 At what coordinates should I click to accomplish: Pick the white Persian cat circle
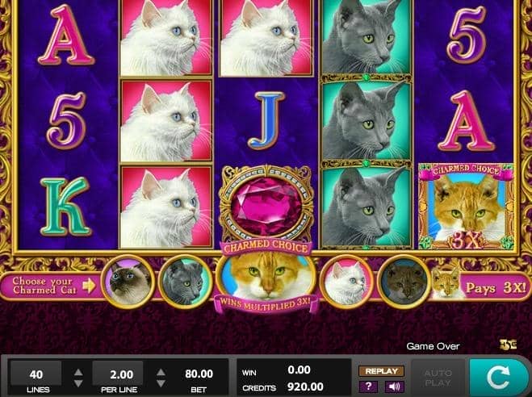point(346,282)
